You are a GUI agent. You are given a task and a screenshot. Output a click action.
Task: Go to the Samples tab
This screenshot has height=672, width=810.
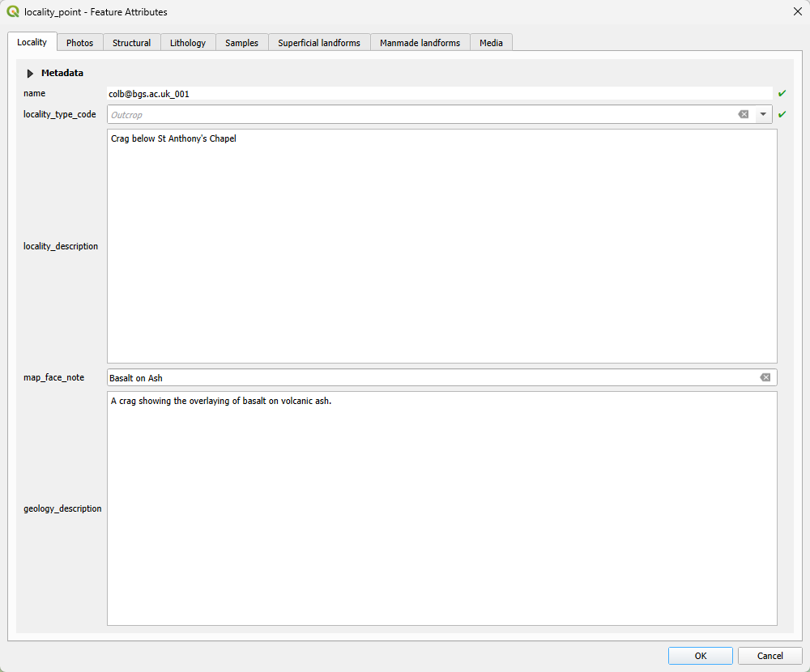pos(241,43)
